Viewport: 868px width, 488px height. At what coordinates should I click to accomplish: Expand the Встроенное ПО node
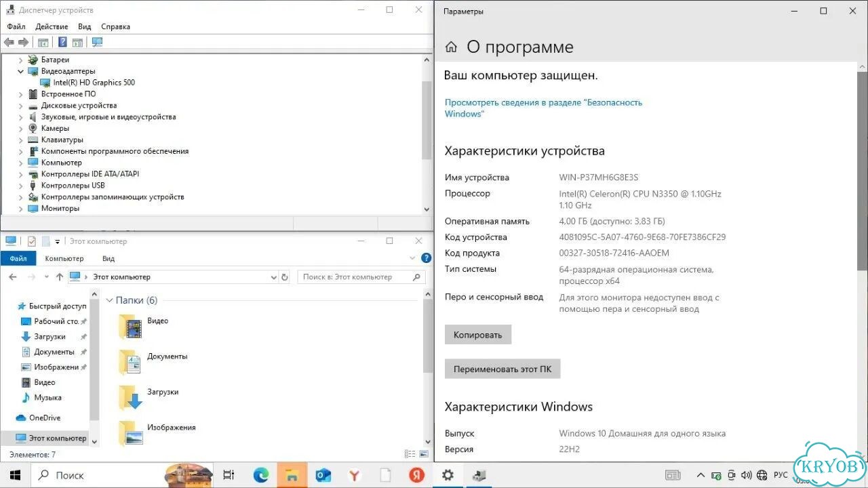click(x=20, y=94)
